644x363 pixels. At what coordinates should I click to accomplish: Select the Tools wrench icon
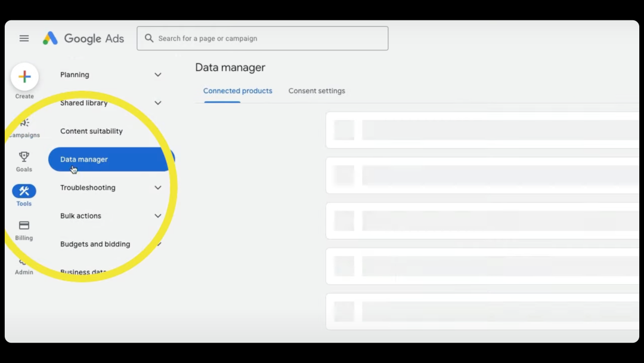tap(24, 191)
